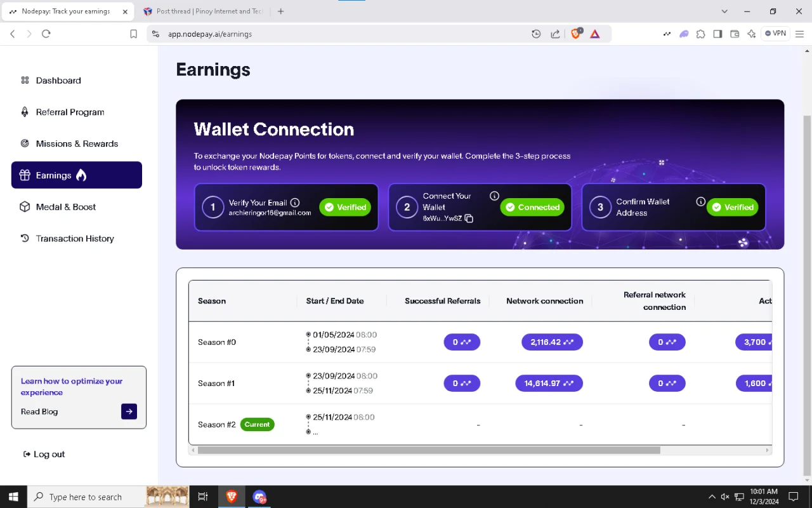This screenshot has width=812, height=508.
Task: Click the Season #1 row label
Action: [x=216, y=384]
